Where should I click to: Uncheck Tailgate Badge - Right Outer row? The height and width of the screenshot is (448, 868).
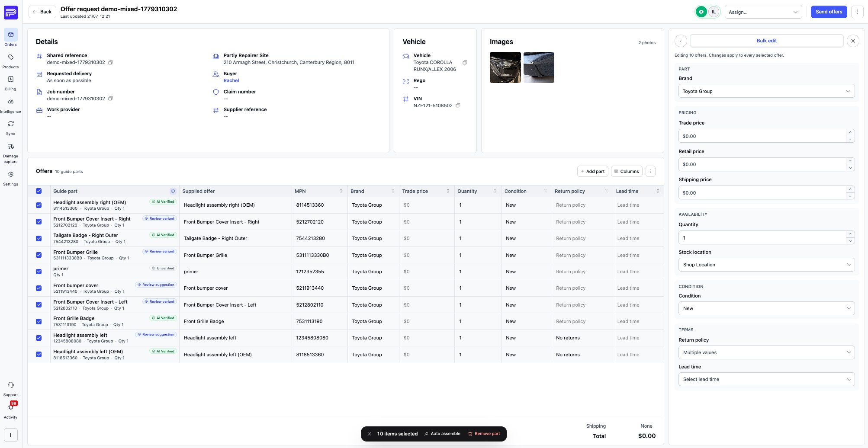[x=39, y=239]
